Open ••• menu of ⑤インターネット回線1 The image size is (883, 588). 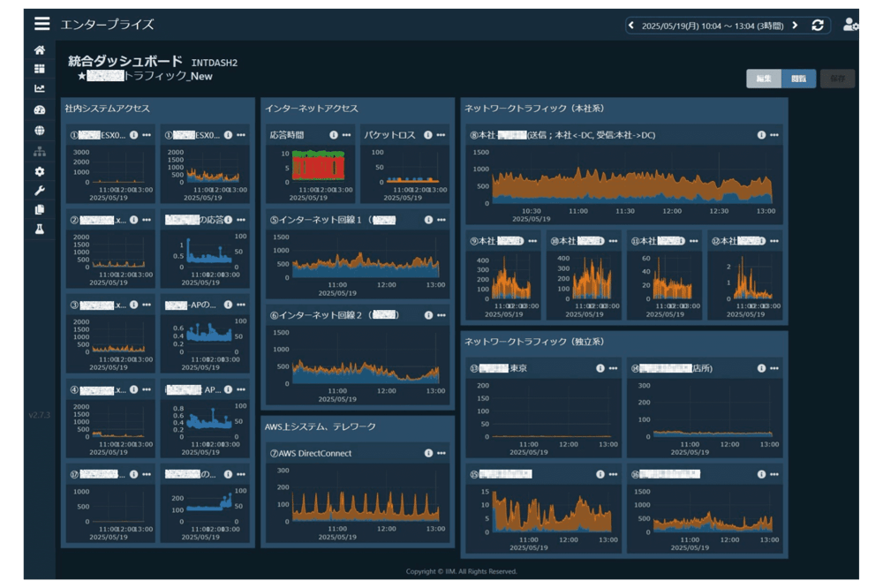click(x=441, y=220)
